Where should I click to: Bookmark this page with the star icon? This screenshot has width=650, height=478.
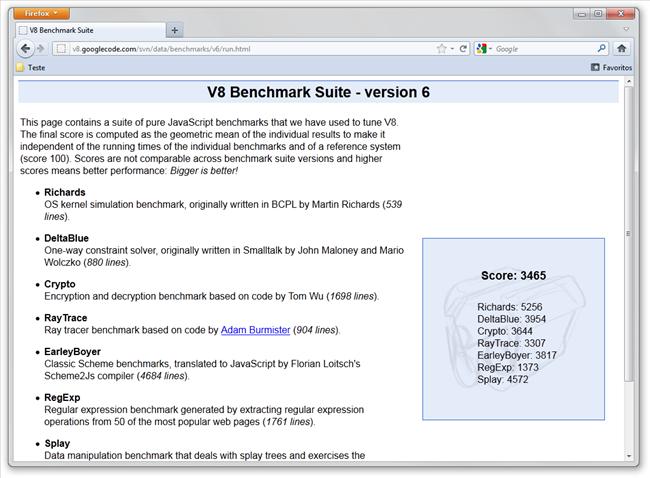click(441, 49)
